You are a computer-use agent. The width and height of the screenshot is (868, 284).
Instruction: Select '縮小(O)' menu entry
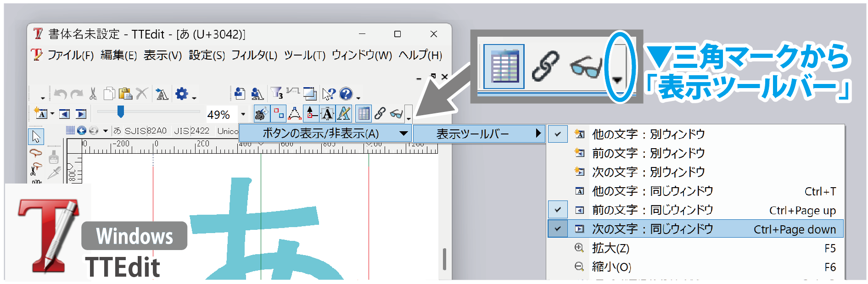611,267
